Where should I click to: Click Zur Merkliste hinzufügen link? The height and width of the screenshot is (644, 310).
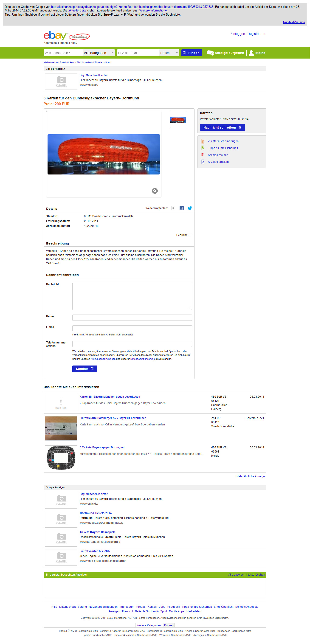pyautogui.click(x=223, y=141)
